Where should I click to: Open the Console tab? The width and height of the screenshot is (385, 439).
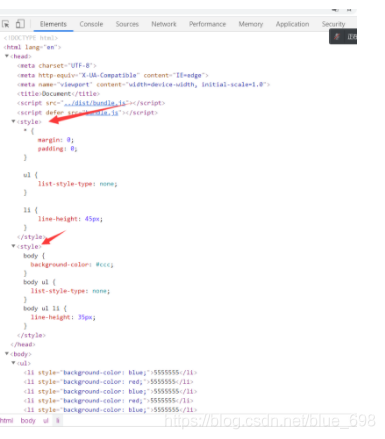91,24
